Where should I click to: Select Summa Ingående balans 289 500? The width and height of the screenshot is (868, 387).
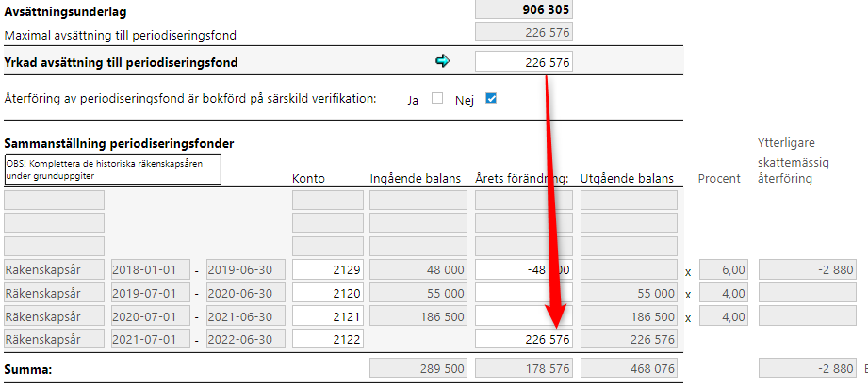(418, 367)
